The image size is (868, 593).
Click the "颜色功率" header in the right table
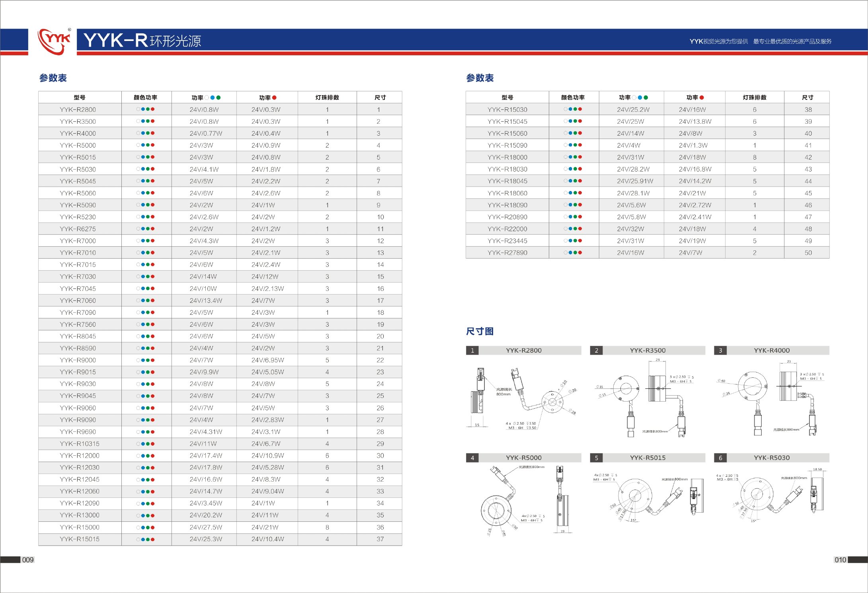[x=573, y=98]
